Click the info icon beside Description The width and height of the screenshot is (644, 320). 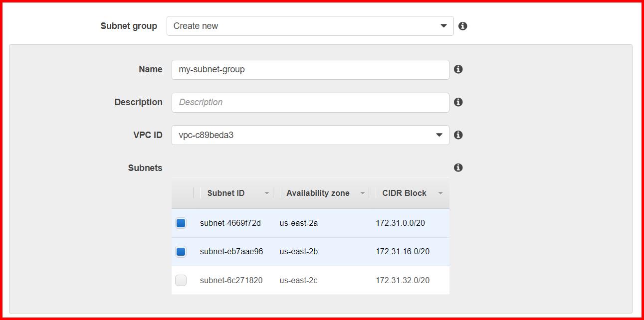(x=458, y=102)
